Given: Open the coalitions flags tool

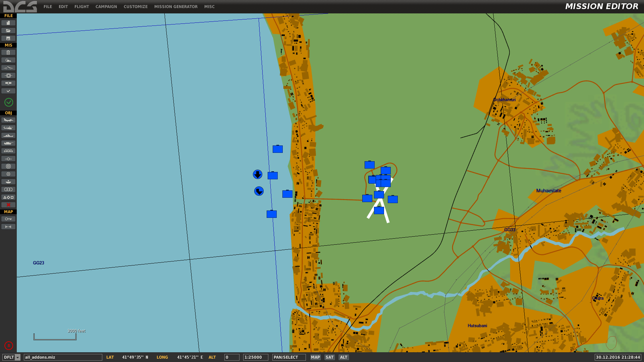Looking at the screenshot, I should click(8, 83).
